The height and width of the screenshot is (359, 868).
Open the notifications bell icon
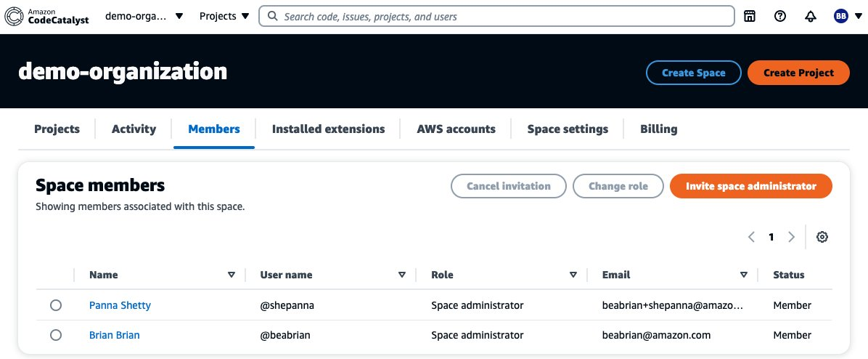coord(811,16)
